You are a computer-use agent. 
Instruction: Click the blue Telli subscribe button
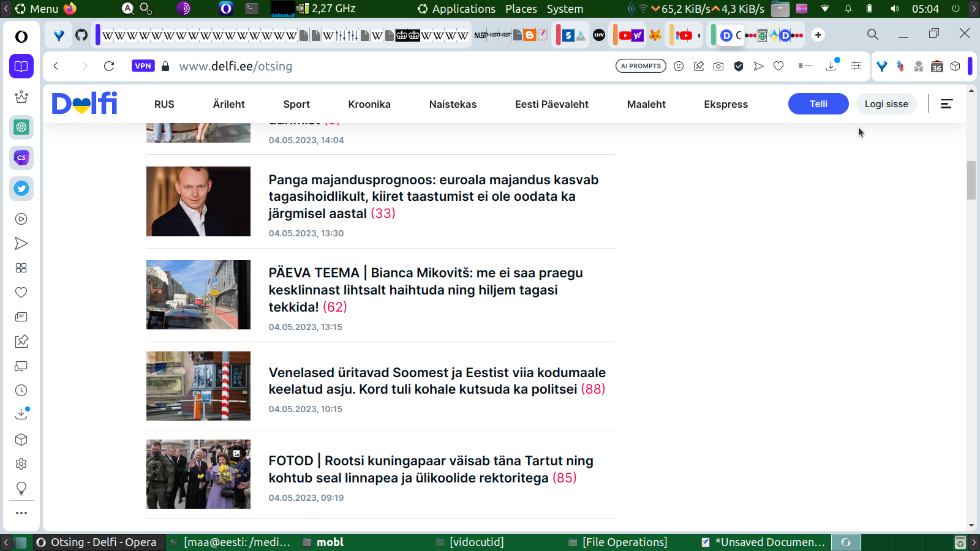[x=818, y=104]
